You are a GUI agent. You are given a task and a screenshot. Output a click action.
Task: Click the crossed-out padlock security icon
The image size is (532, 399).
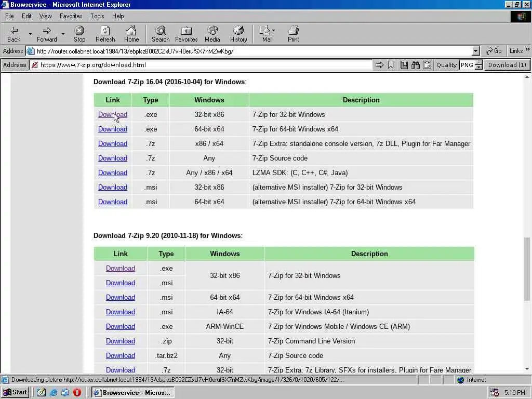pyautogui.click(x=34, y=65)
